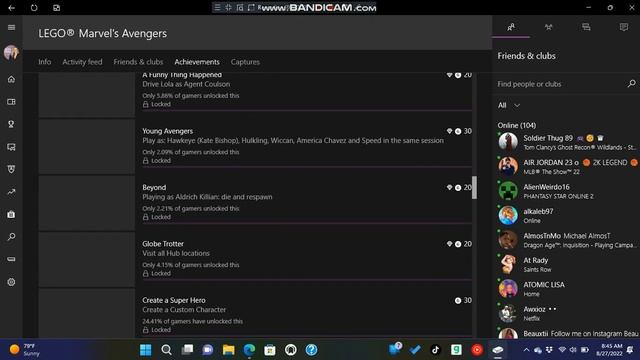Click the title bar icon beside refresh
The image size is (640, 360).
click(x=56, y=8)
